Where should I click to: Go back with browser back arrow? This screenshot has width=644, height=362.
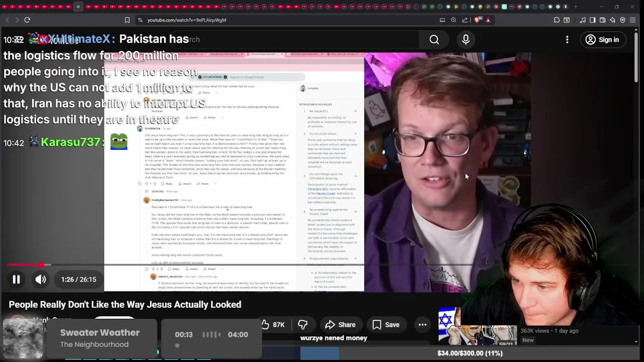click(x=7, y=20)
